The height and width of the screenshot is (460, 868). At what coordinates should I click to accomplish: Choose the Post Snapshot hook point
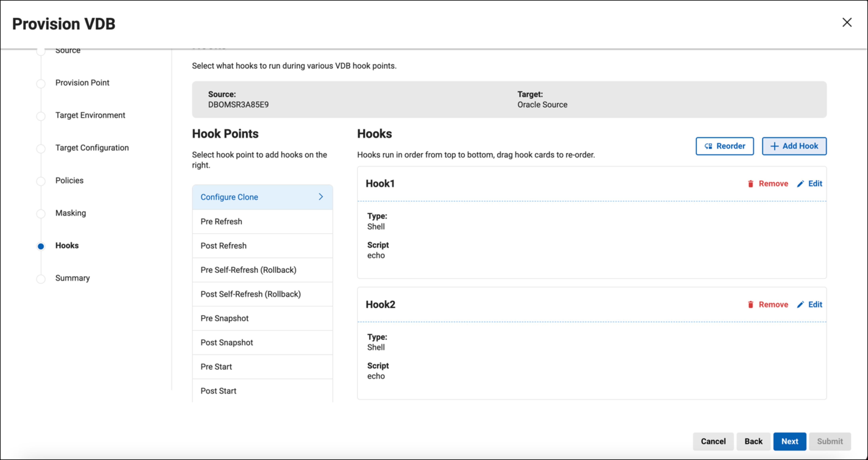227,342
